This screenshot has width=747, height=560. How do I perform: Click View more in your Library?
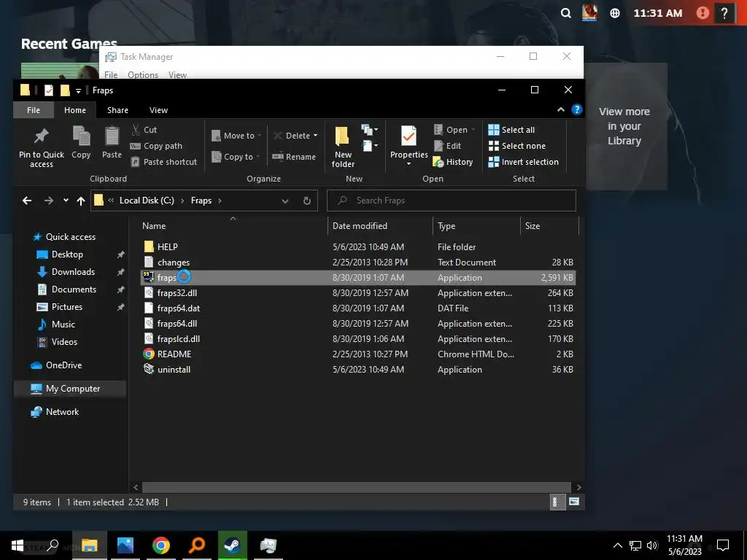pyautogui.click(x=624, y=126)
